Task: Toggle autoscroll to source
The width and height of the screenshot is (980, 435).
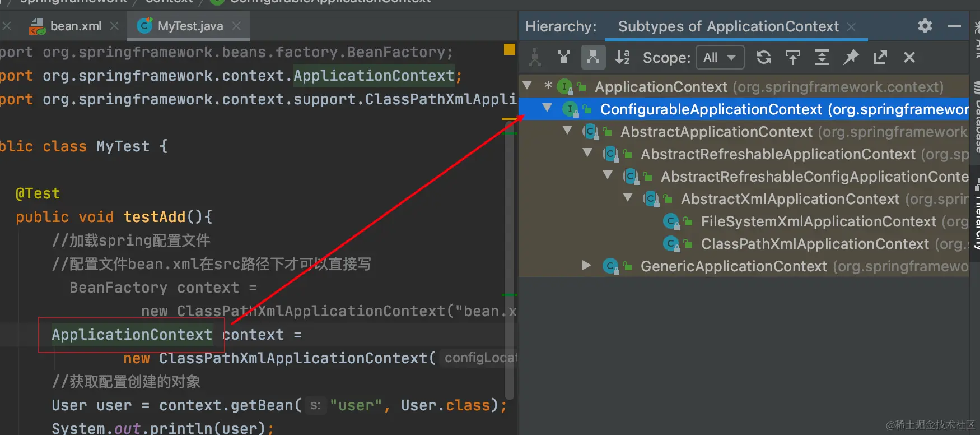Action: click(x=793, y=57)
